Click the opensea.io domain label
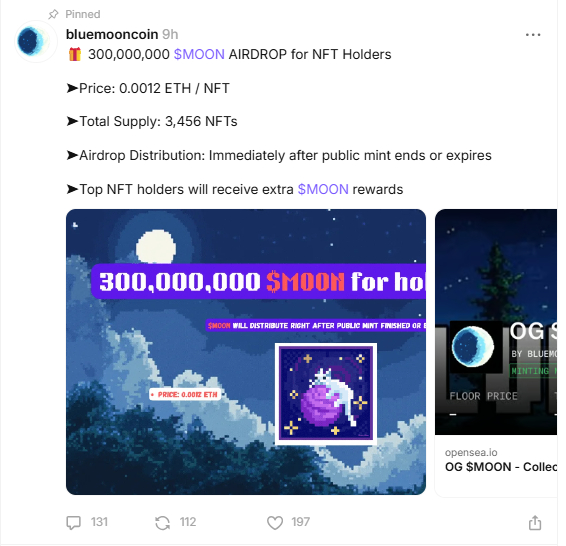The height and width of the screenshot is (546, 566). point(471,452)
